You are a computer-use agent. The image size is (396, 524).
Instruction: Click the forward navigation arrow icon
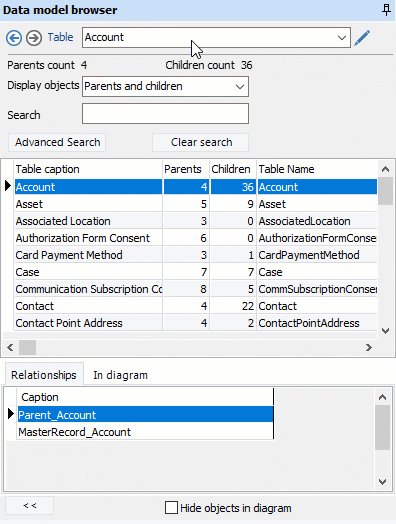(34, 38)
